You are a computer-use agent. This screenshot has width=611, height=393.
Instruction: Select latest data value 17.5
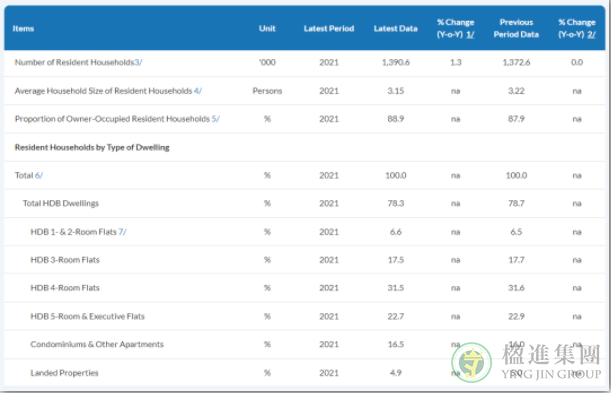[396, 260]
